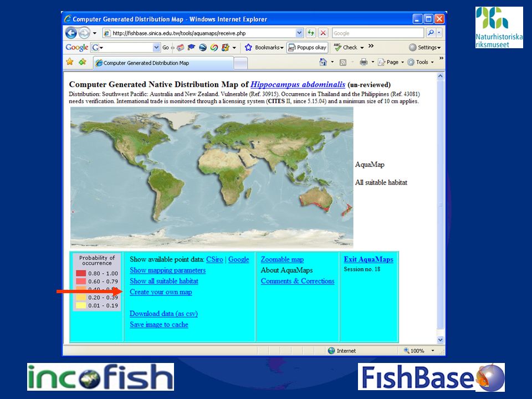This screenshot has width=532, height=399.
Task: Click the Print icon
Action: (x=364, y=62)
